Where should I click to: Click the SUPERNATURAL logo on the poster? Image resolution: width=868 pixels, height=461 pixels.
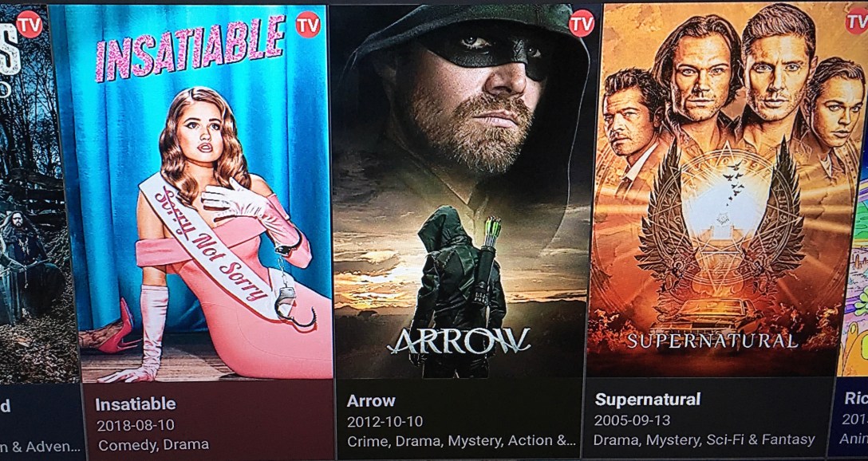(712, 341)
